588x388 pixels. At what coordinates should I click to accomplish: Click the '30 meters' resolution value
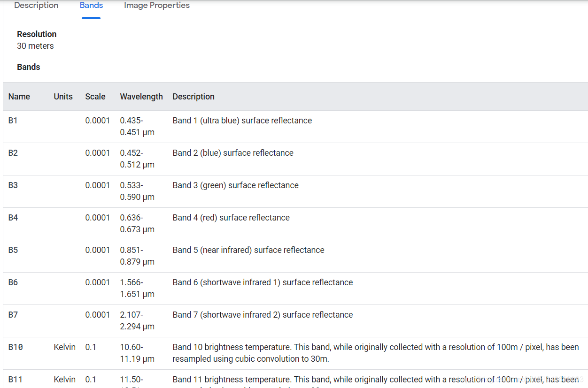tap(35, 46)
